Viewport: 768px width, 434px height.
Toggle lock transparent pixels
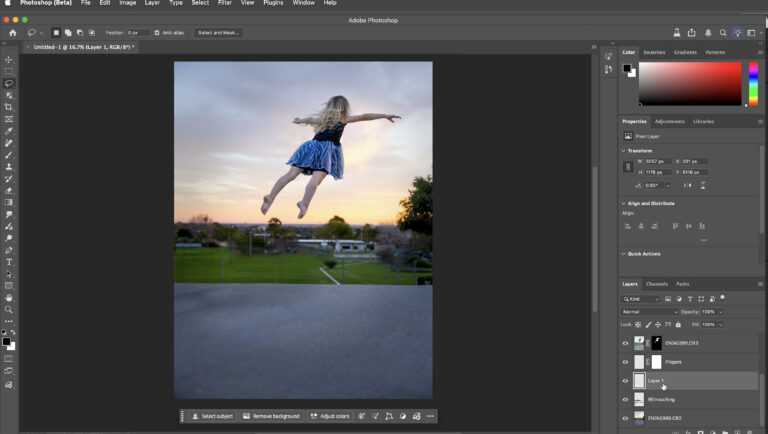(x=638, y=325)
